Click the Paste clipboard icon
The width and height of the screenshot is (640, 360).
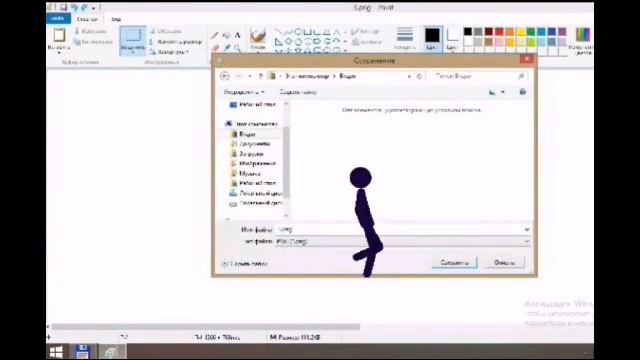59,36
